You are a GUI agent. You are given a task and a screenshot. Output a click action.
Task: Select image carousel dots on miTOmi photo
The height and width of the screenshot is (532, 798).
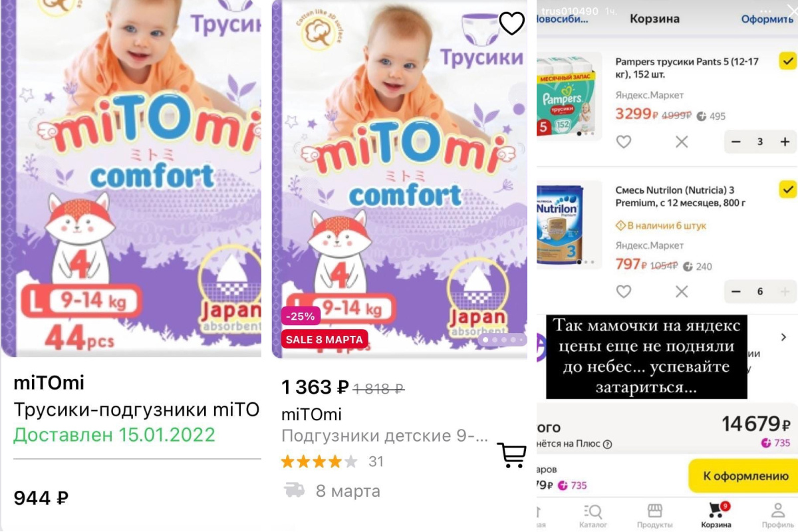point(503,340)
